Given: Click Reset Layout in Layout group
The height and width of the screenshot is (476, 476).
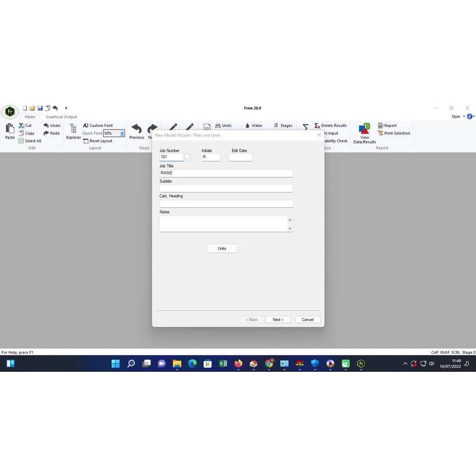Looking at the screenshot, I should point(98,141).
